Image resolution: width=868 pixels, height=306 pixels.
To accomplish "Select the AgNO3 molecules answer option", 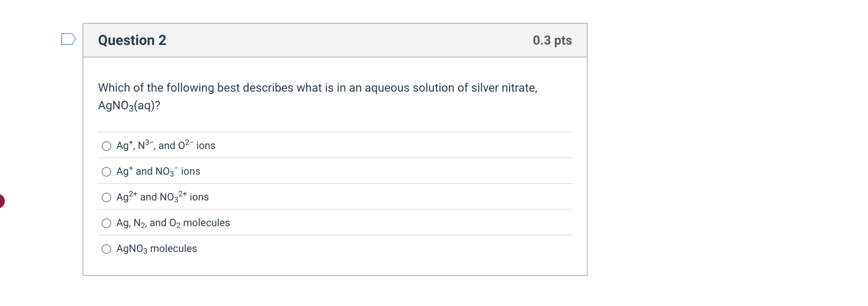I will [106, 249].
